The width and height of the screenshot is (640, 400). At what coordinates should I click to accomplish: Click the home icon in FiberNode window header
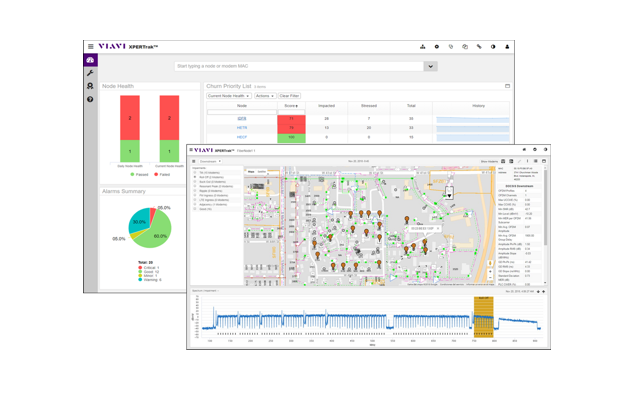[x=524, y=149]
